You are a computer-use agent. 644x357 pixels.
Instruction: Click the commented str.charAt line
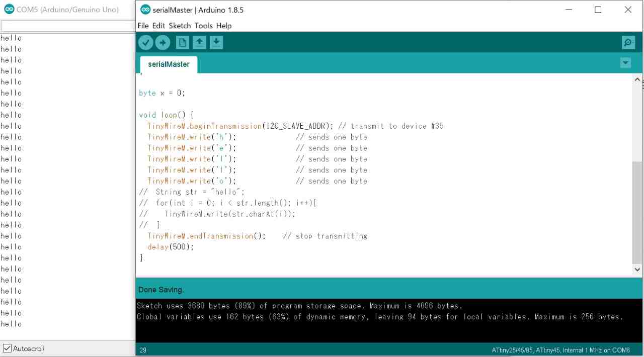pos(217,214)
